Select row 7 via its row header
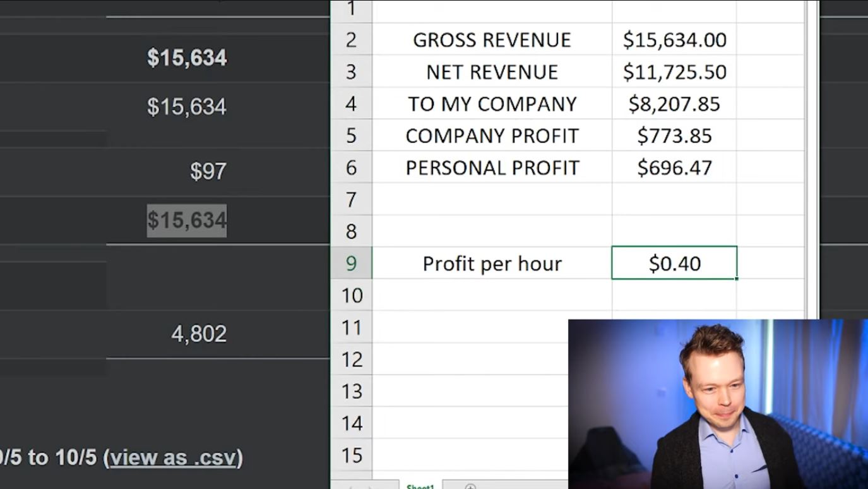 pos(351,200)
